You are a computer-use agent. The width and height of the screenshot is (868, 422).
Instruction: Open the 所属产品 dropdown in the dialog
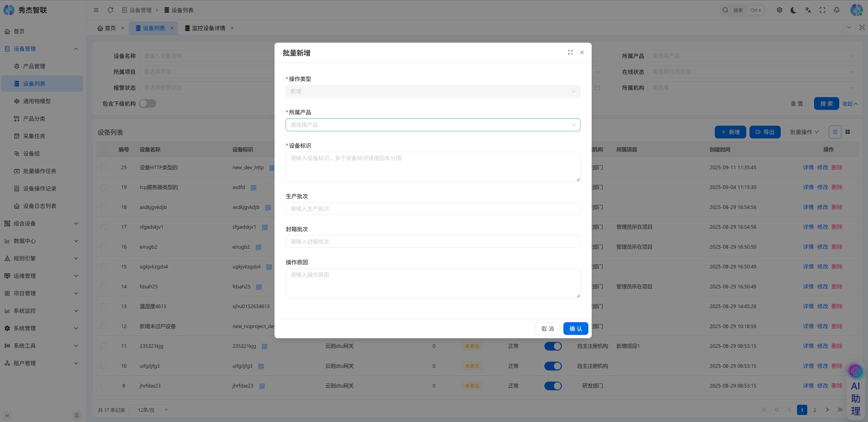(433, 125)
